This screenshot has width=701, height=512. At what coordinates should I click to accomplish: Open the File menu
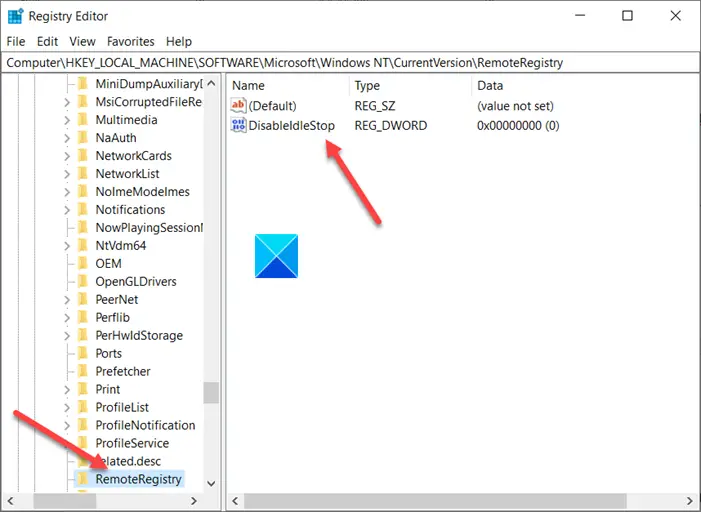[16, 42]
